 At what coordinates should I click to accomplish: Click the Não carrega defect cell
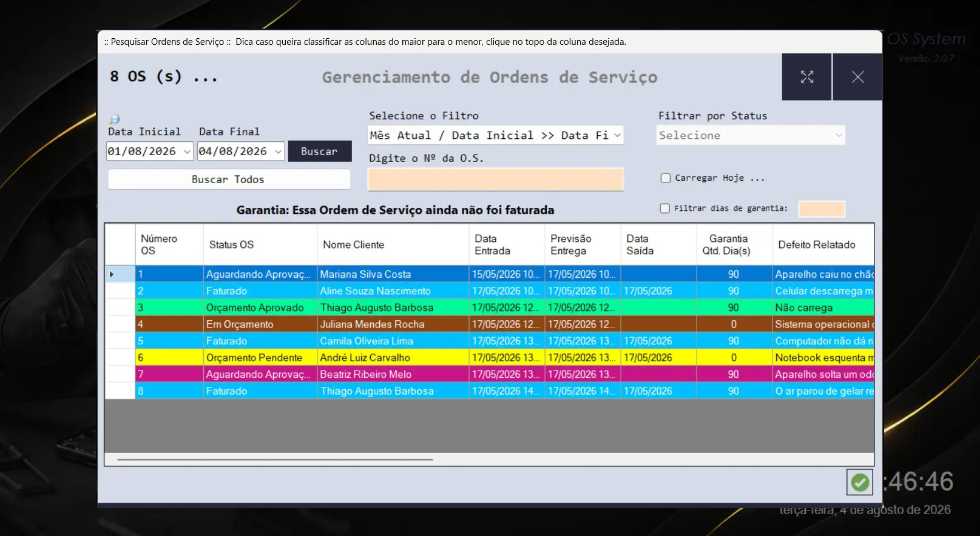pos(823,307)
